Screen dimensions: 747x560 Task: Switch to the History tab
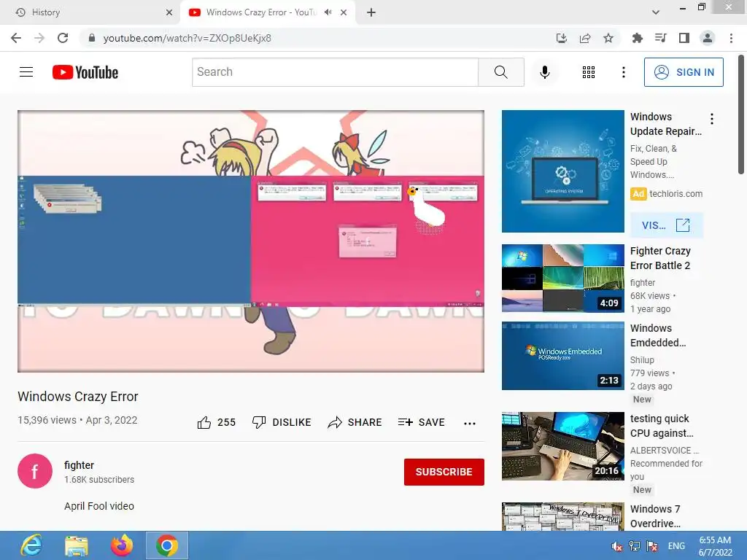90,12
